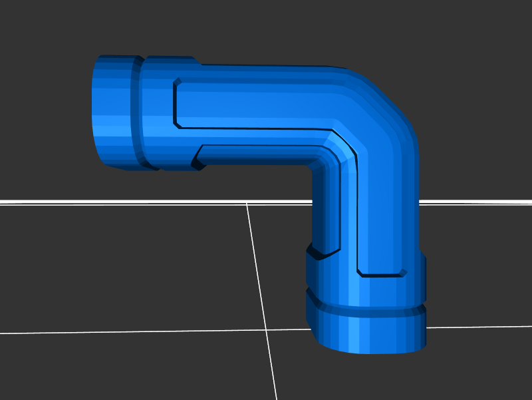Screen dimensions: 532x400
Task: Click the empty dark background above the pipe
Action: click(266, 27)
